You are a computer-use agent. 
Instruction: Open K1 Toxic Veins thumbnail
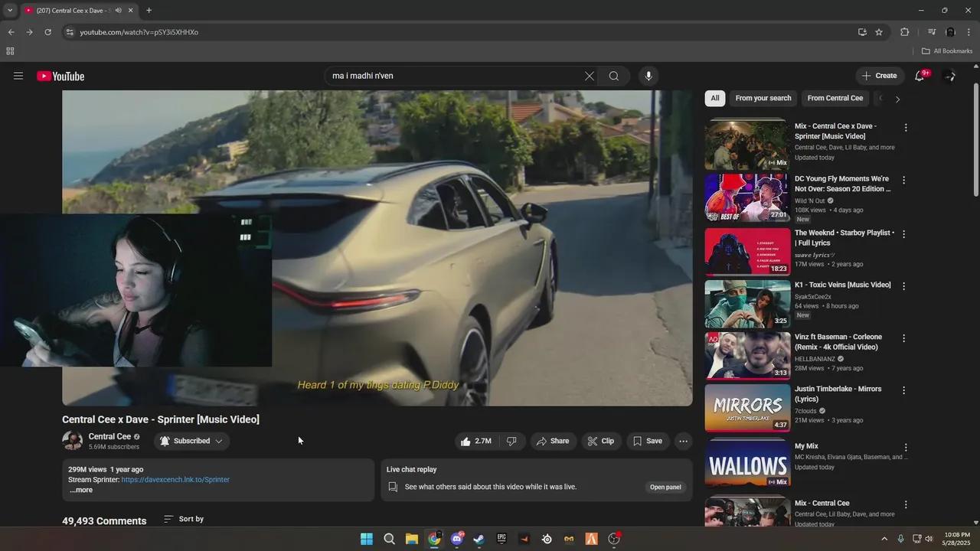point(747,303)
